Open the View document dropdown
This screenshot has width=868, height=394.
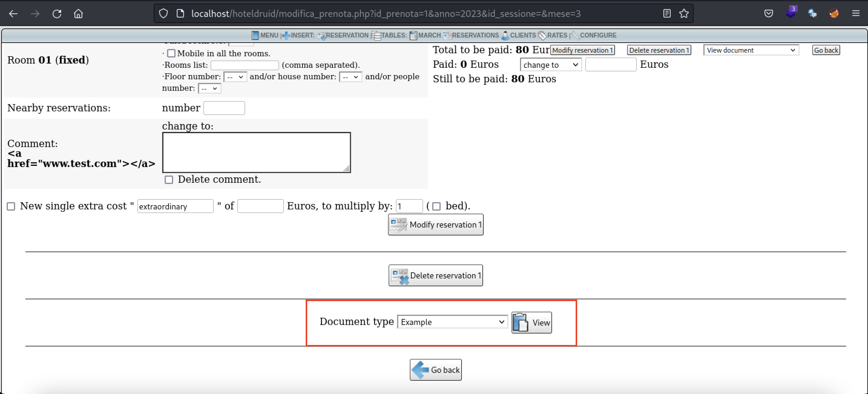coord(751,50)
